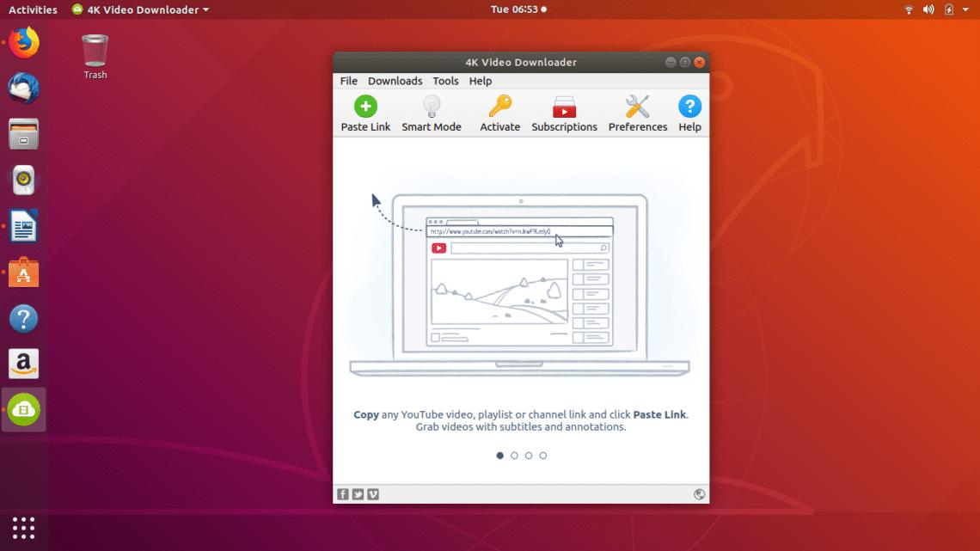
Task: Click the Twitter icon at the bottom
Action: [358, 494]
